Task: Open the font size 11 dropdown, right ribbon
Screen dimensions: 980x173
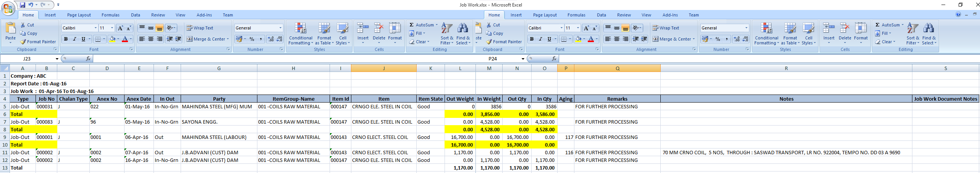Action: coord(578,28)
